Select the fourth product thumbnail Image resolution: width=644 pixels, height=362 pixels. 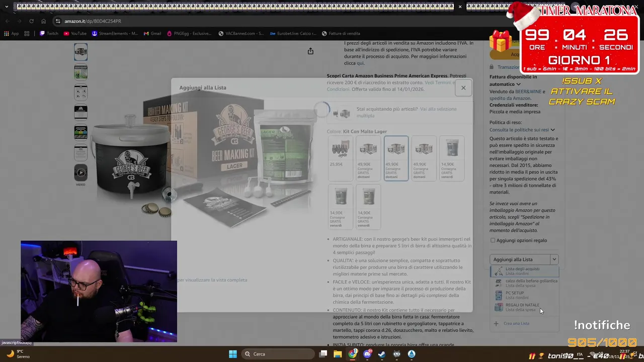pyautogui.click(x=80, y=112)
